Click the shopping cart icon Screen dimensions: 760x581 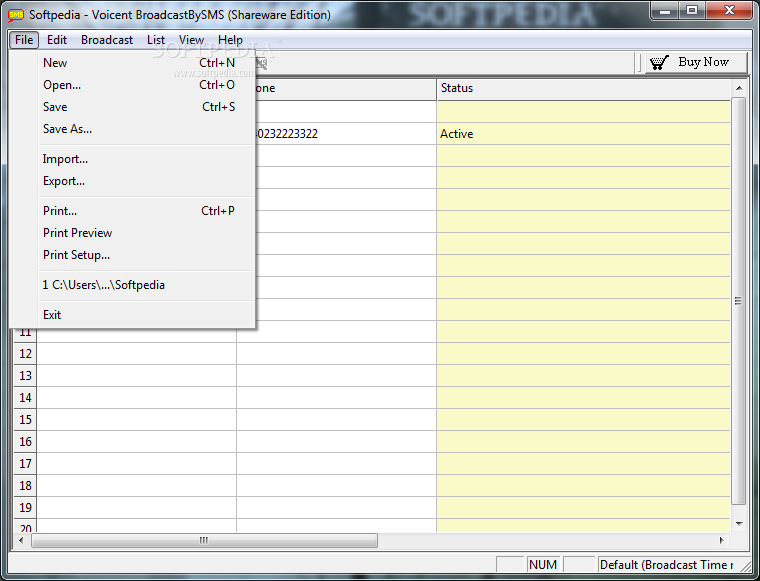coord(659,63)
